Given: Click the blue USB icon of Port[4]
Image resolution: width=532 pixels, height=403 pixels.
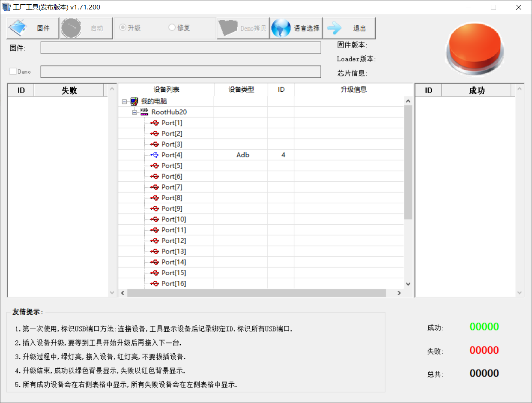Looking at the screenshot, I should (155, 155).
